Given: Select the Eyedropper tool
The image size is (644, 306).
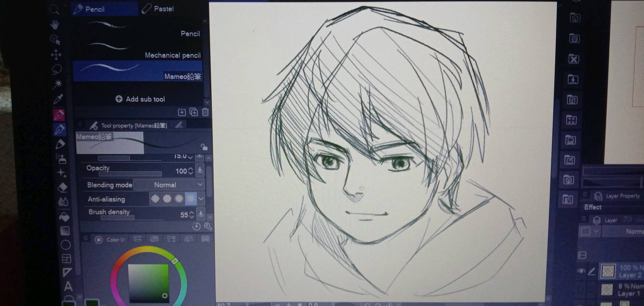Looking at the screenshot, I should (x=58, y=99).
